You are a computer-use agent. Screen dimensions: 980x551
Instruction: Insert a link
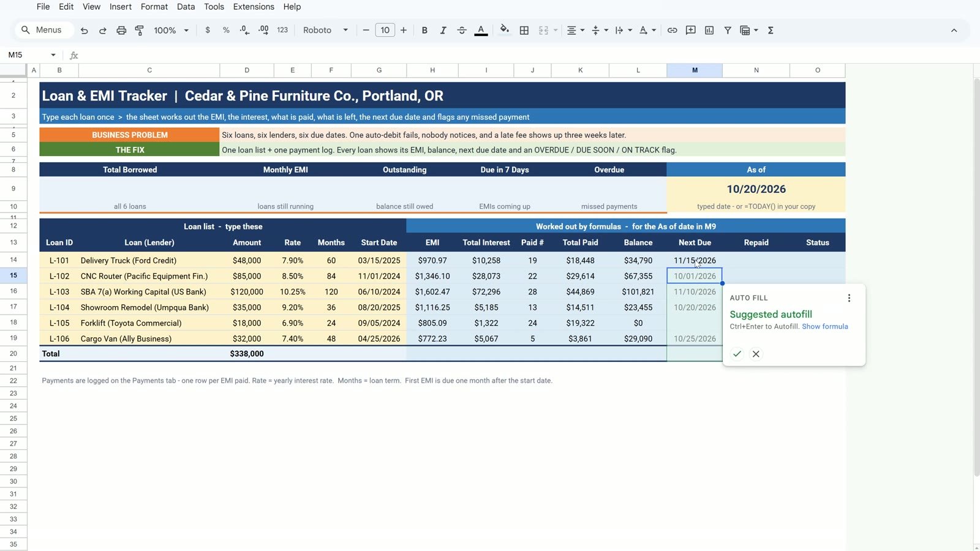coord(673,30)
